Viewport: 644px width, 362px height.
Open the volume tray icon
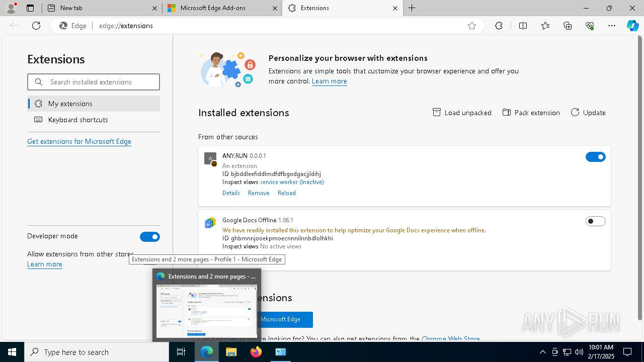579,352
